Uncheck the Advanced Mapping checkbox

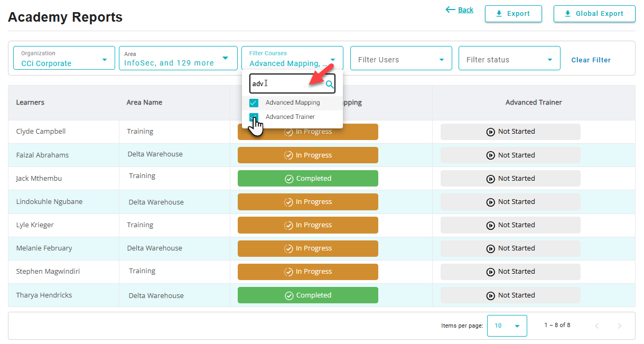click(254, 103)
